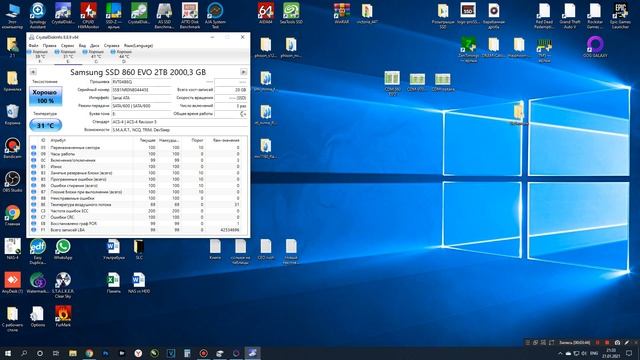Open Корзина recycle bin icon

click(x=12, y=114)
